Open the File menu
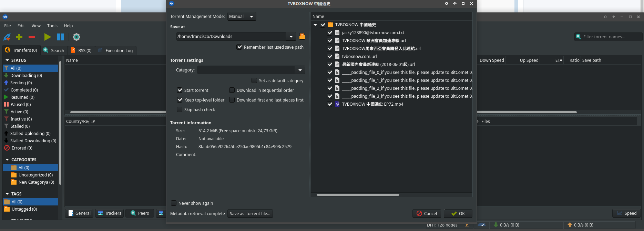 (x=7, y=26)
